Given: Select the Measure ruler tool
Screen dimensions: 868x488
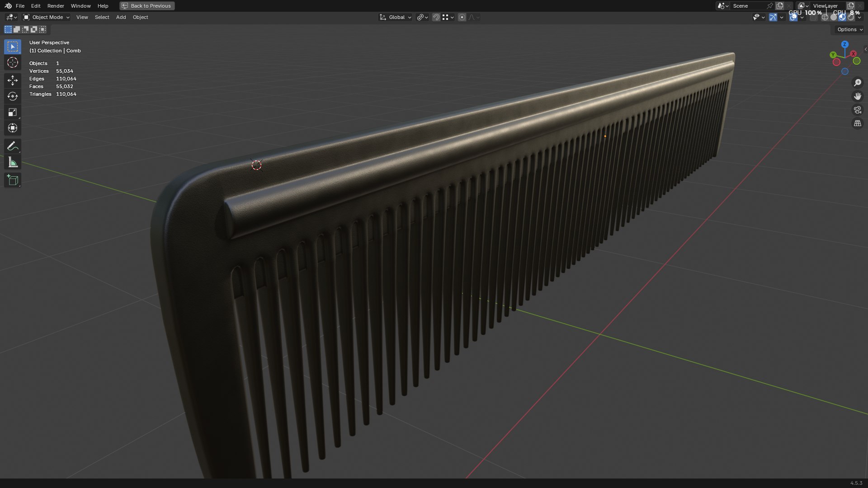Looking at the screenshot, I should [x=13, y=162].
